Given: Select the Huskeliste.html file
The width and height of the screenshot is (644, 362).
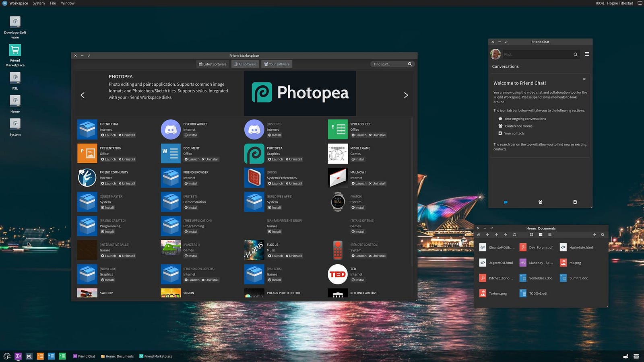Looking at the screenshot, I should pyautogui.click(x=576, y=247).
